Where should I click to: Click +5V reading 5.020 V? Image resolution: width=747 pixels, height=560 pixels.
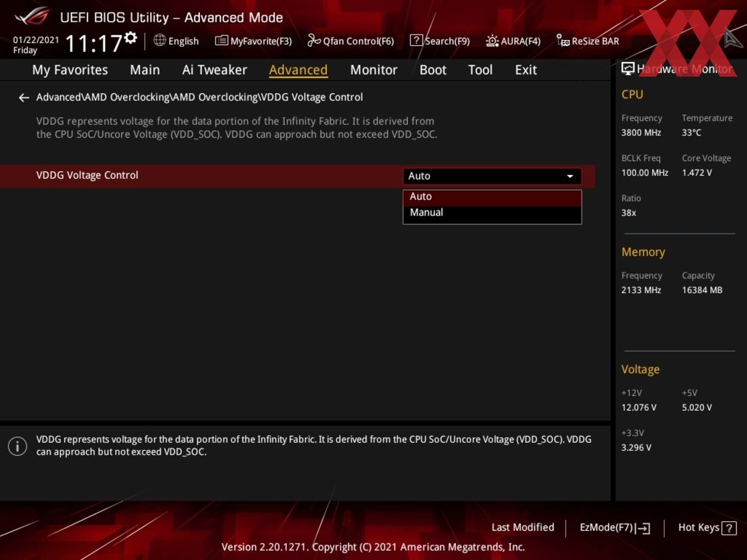click(697, 408)
